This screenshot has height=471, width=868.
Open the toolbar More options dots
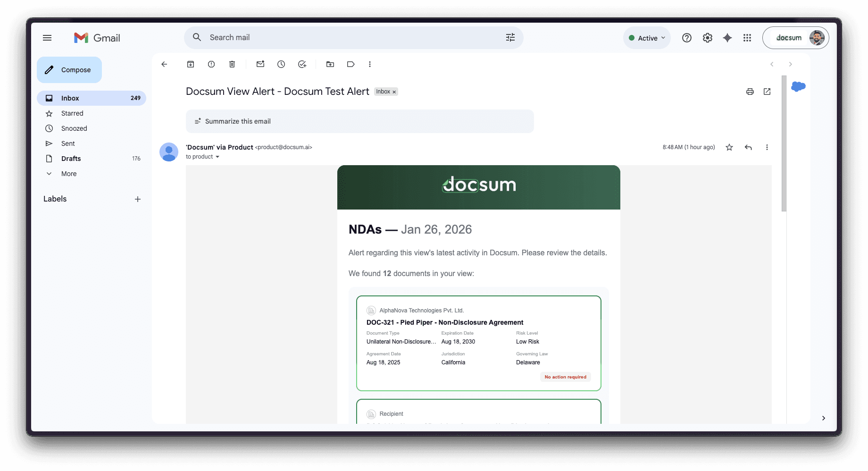coord(370,64)
